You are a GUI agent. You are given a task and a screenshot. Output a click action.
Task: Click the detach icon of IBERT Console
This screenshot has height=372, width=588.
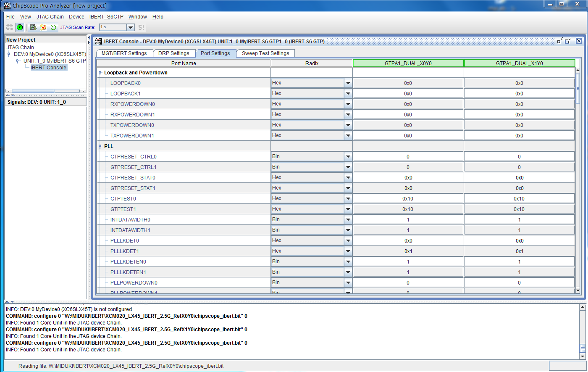(x=560, y=41)
